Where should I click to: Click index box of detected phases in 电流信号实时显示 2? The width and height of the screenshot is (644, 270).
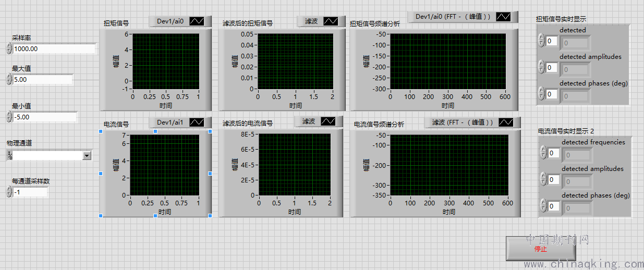pyautogui.click(x=554, y=206)
